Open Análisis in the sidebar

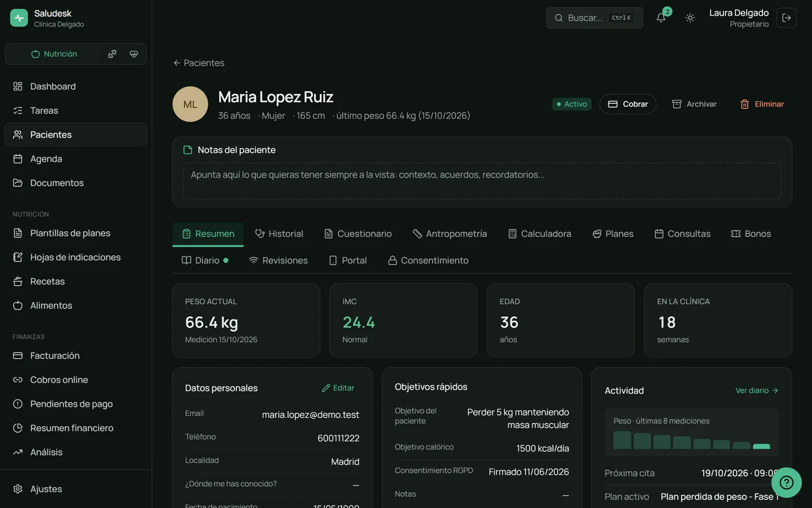[x=76, y=452]
